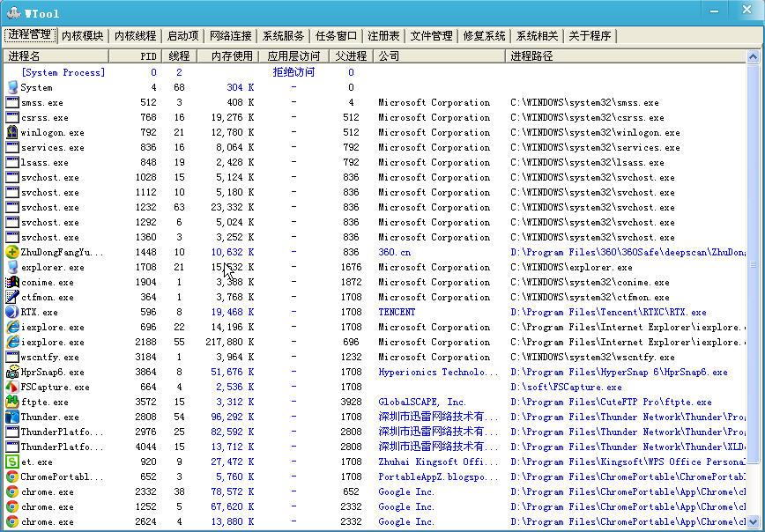Open the 网络连接 tab
This screenshot has height=532, width=765.
[231, 36]
